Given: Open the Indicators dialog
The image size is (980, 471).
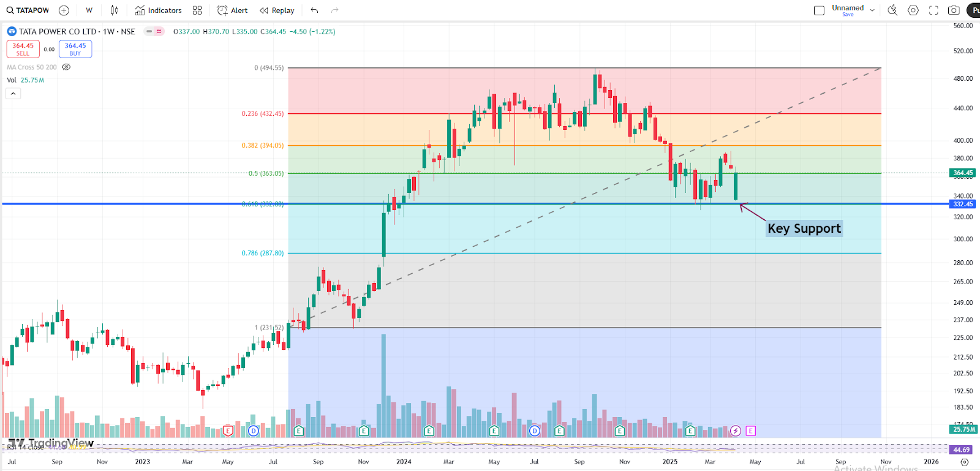Looking at the screenshot, I should [158, 10].
